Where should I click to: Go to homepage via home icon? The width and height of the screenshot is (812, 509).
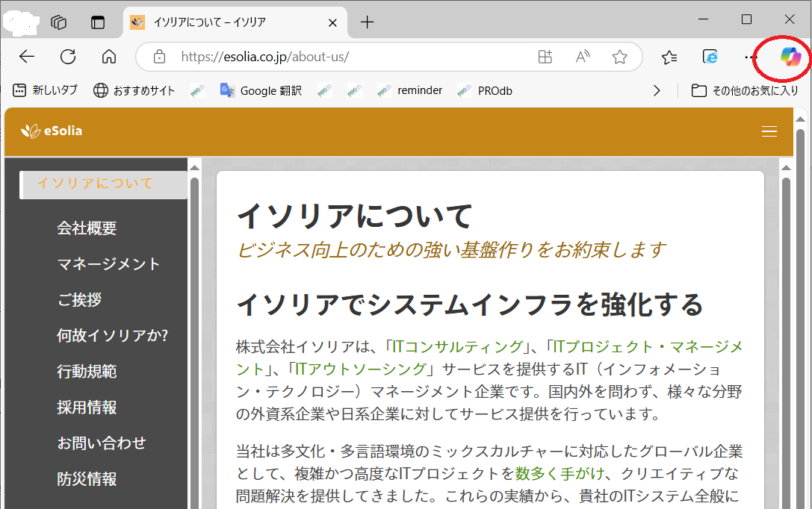coord(108,56)
